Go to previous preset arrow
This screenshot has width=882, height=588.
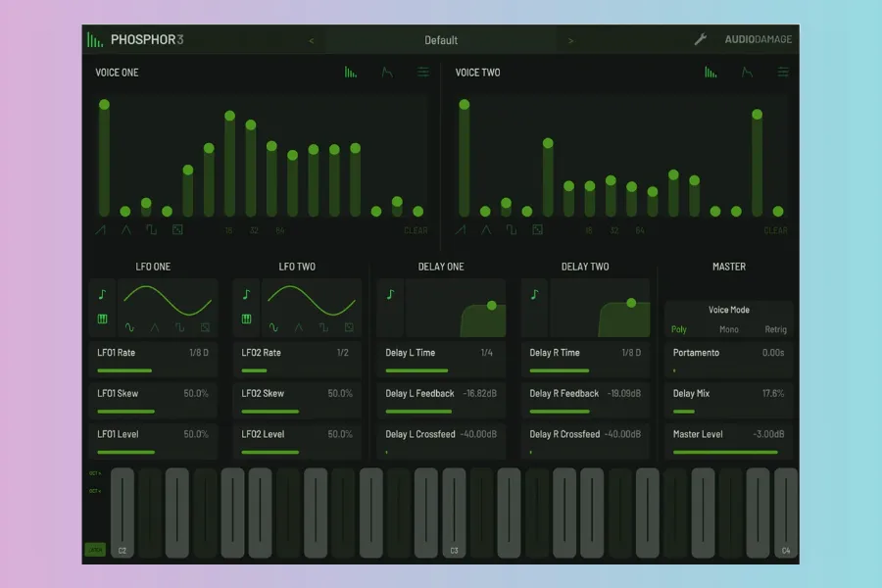pyautogui.click(x=312, y=41)
